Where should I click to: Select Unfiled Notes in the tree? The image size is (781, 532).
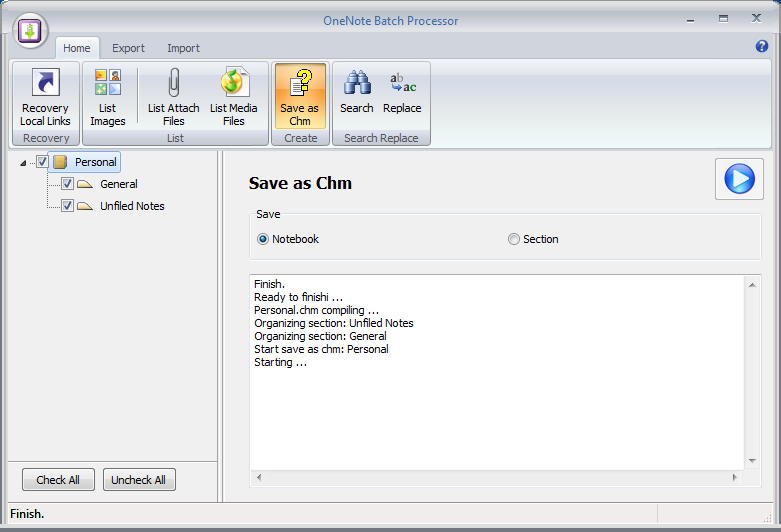[132, 206]
